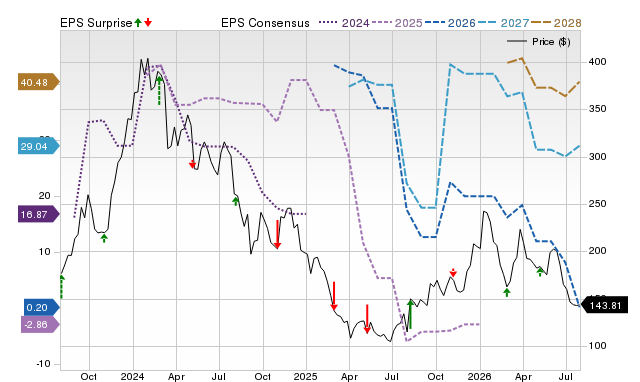Click the red miss arrow near March 2025
Image resolution: width=640 pixels, height=382 pixels.
(x=334, y=295)
